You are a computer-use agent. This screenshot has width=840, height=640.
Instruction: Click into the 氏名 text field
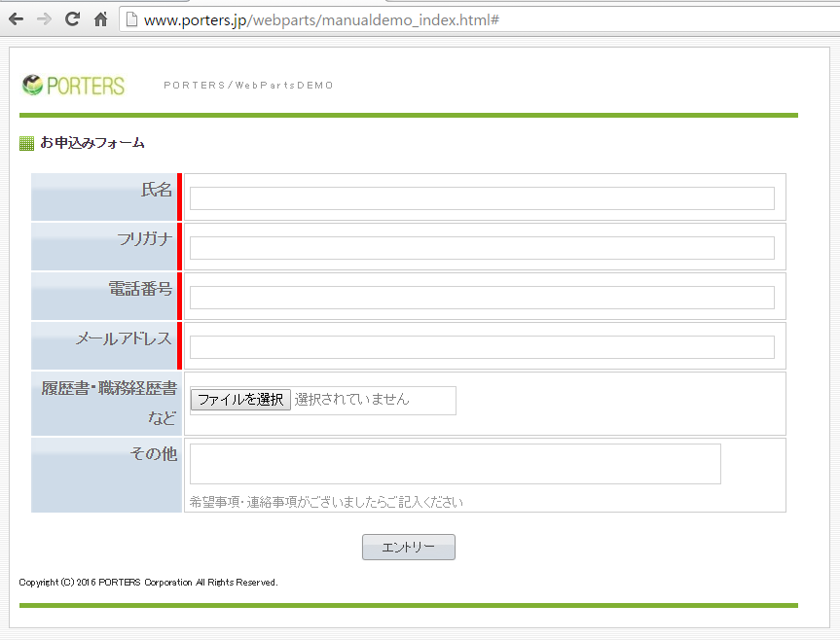[482, 198]
